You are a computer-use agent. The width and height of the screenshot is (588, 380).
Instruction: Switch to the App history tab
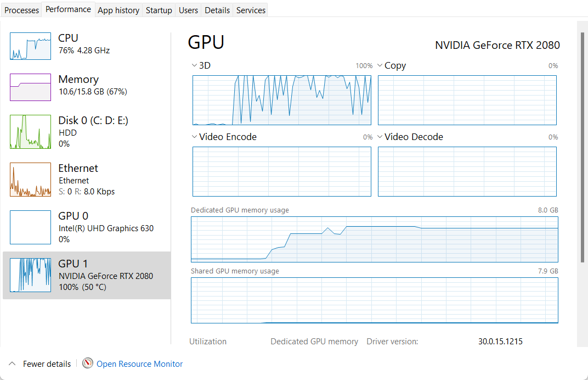tap(118, 10)
